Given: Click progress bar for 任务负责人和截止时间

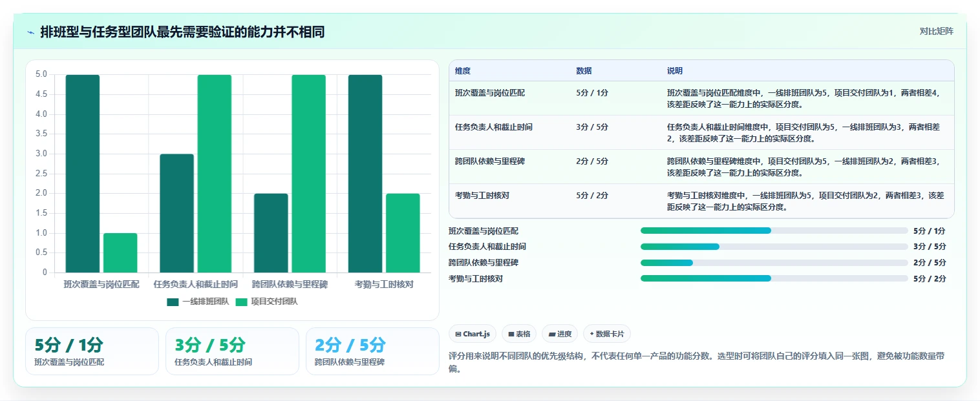Looking at the screenshot, I should (x=774, y=247).
